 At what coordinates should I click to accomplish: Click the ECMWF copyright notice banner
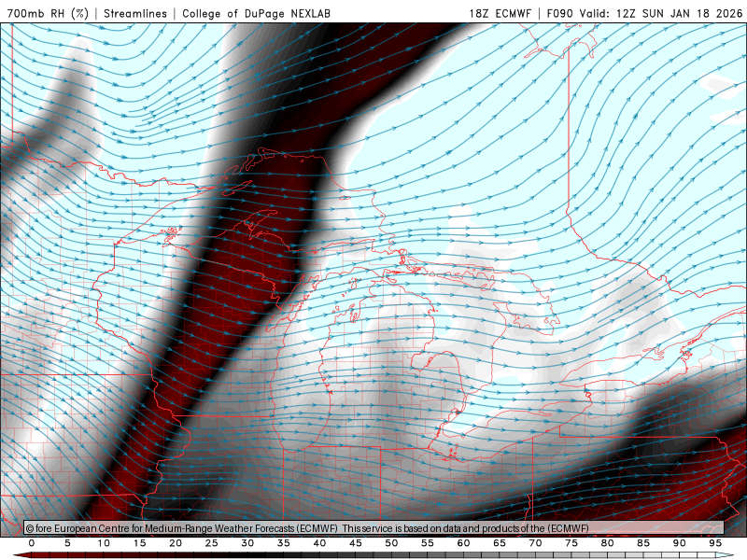point(374,528)
